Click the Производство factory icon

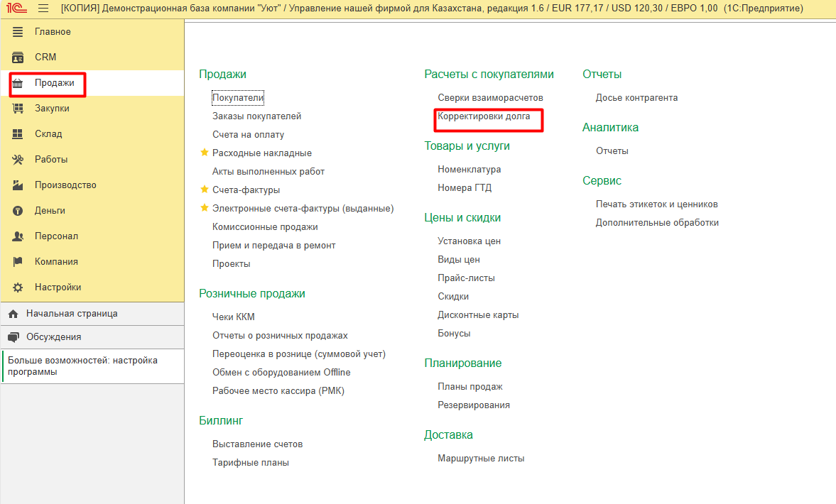[18, 185]
